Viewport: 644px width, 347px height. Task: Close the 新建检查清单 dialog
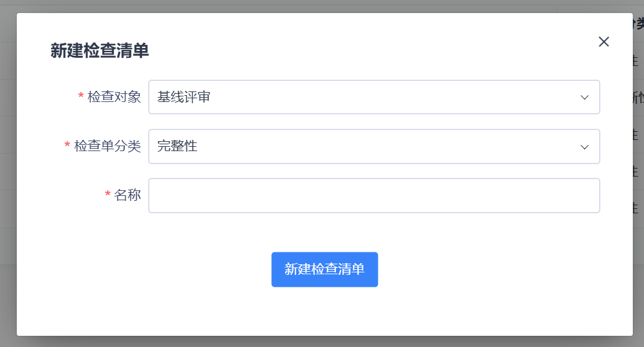click(604, 42)
